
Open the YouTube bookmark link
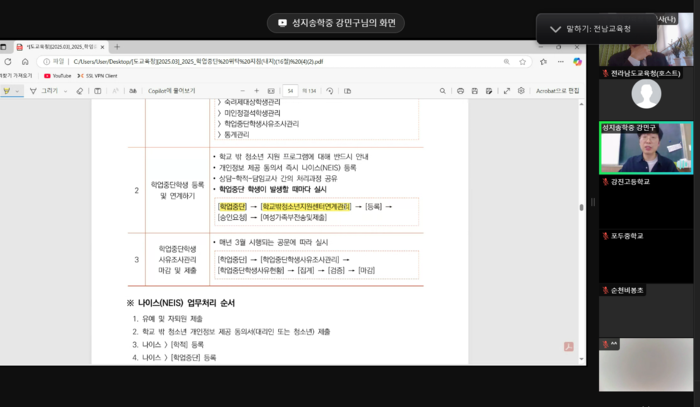pos(58,75)
